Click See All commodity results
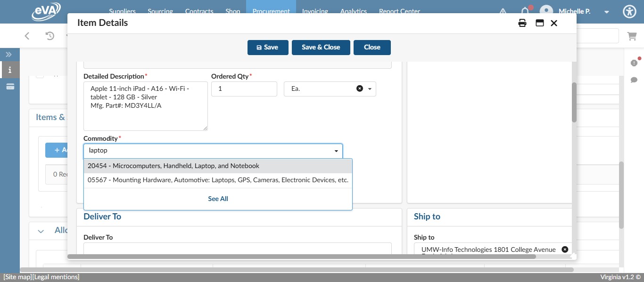The image size is (644, 282). tap(218, 199)
